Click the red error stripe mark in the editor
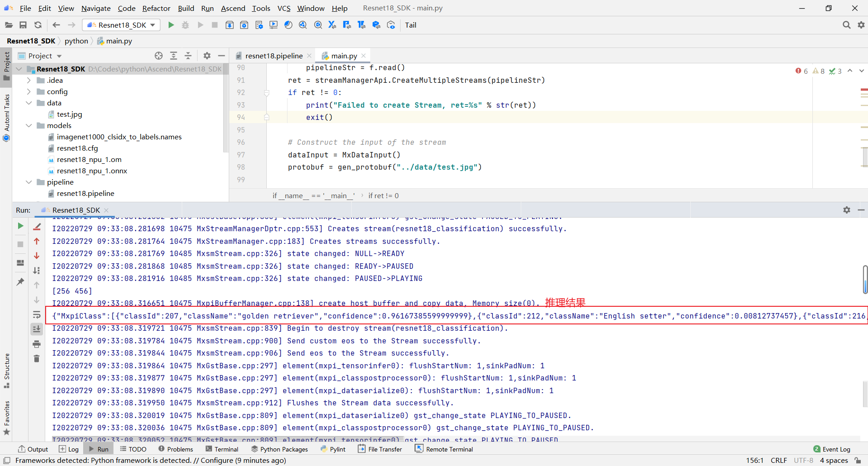This screenshot has width=868, height=466. [x=864, y=90]
